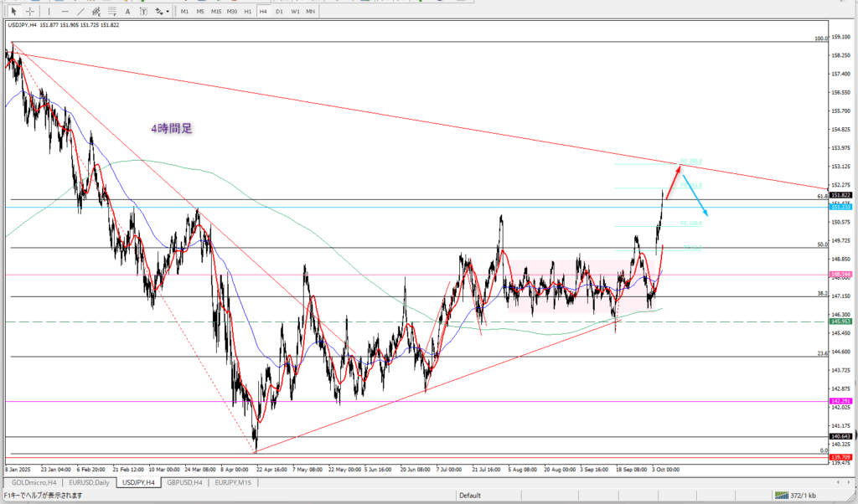Choose the text label tool
858x504 pixels.
145,11
